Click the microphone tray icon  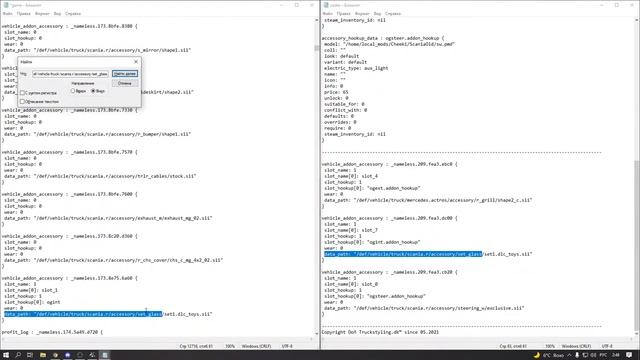click(x=577, y=355)
